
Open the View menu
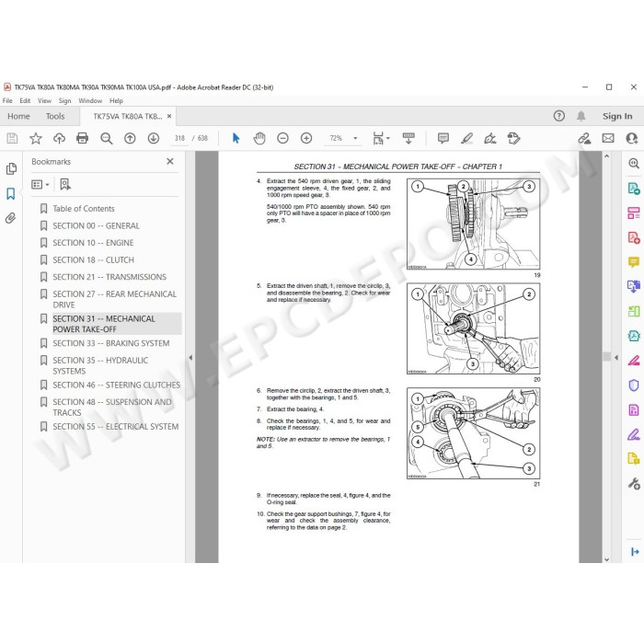point(44,100)
